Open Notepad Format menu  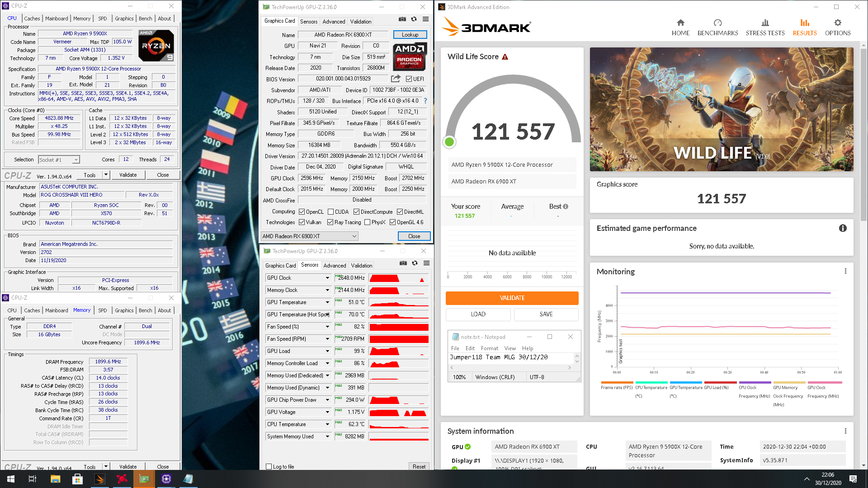click(x=490, y=348)
